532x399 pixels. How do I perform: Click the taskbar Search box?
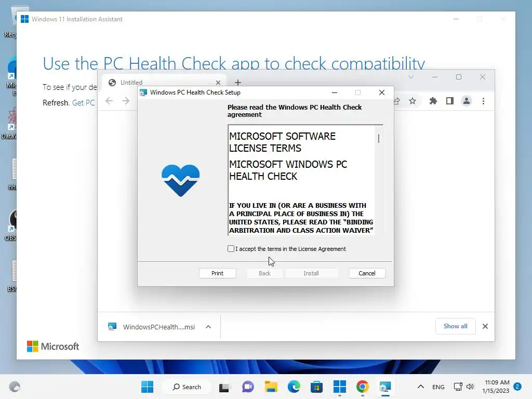tap(187, 387)
